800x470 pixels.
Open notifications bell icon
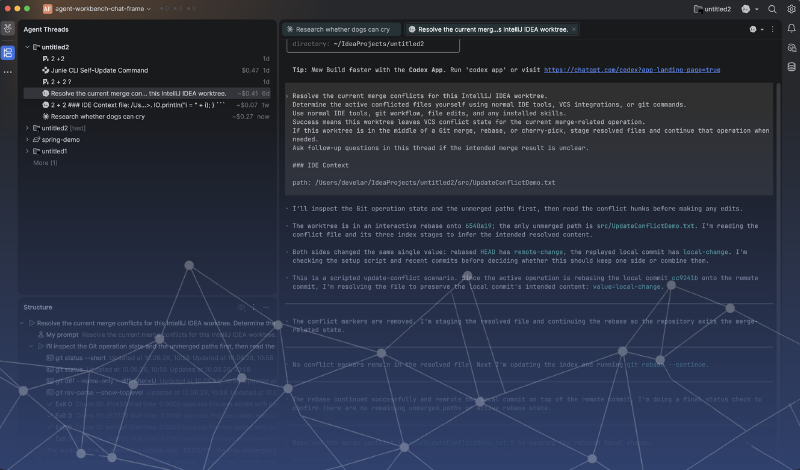(791, 29)
